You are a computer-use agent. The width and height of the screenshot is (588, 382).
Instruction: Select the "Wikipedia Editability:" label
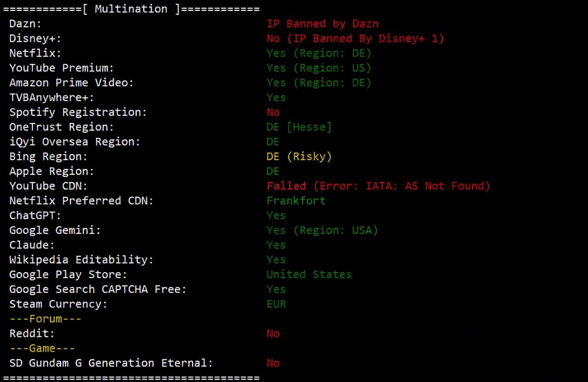point(81,259)
